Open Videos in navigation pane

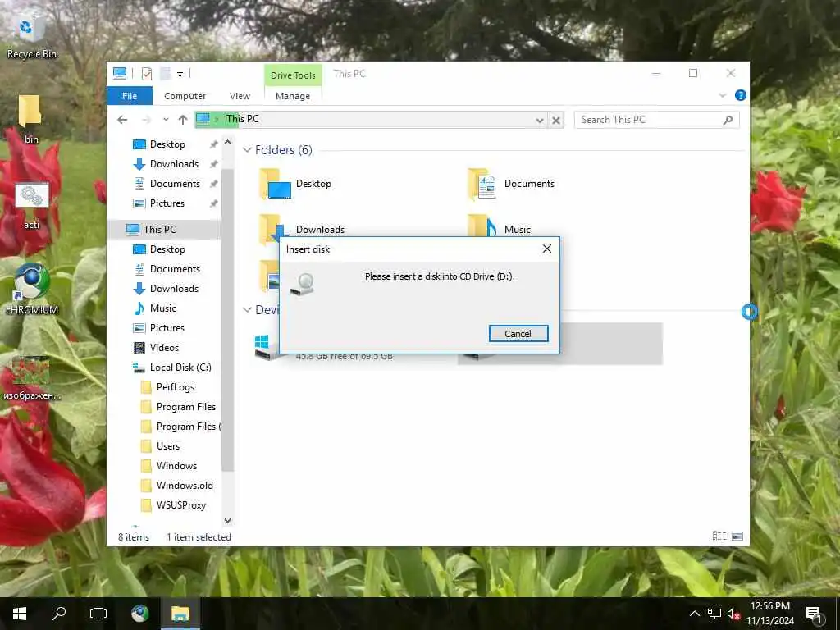[164, 348]
